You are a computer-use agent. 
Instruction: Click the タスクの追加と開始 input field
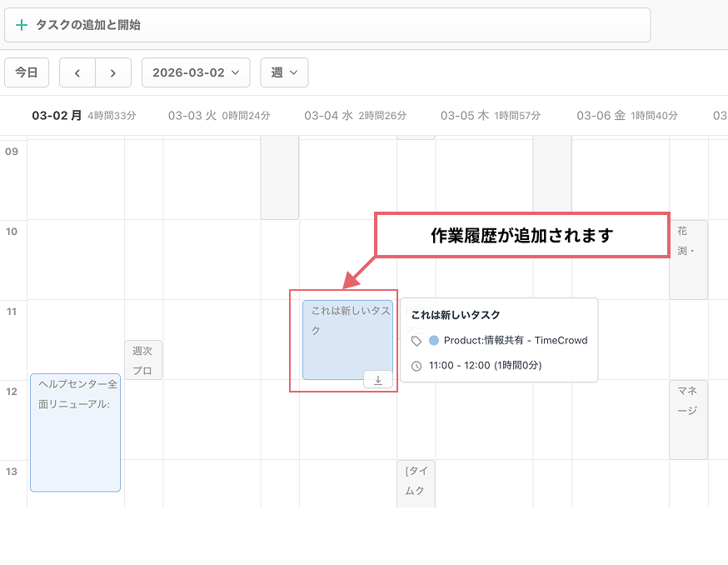[x=250, y=25]
